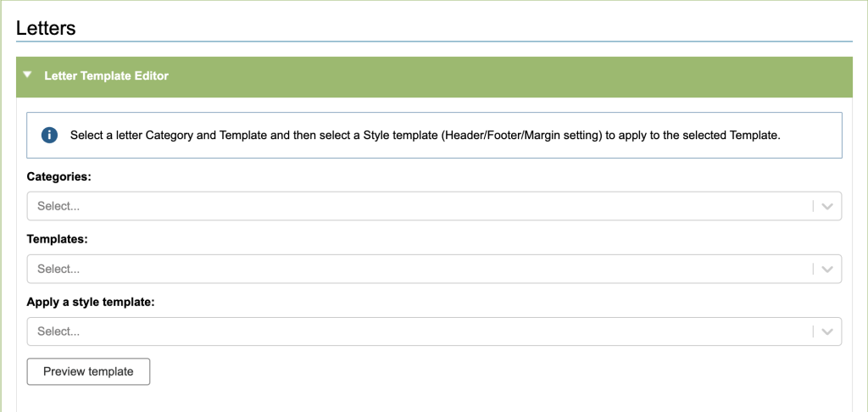The height and width of the screenshot is (412, 868).
Task: Open the Categories select box
Action: point(424,206)
